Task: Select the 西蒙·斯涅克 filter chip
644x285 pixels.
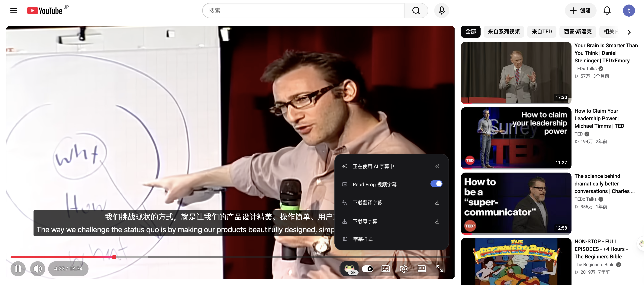Action: pos(578,31)
